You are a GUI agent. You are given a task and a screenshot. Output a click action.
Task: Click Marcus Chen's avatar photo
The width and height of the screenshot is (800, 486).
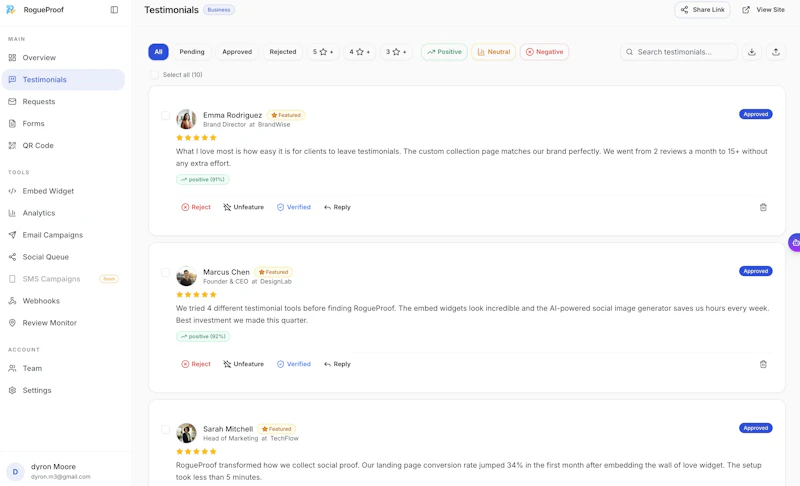(186, 276)
